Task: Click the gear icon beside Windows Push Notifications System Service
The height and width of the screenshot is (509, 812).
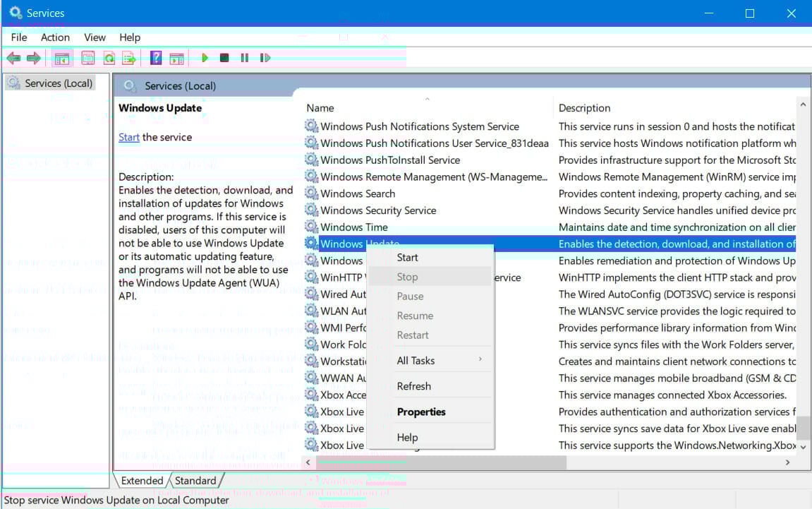Action: tap(311, 126)
